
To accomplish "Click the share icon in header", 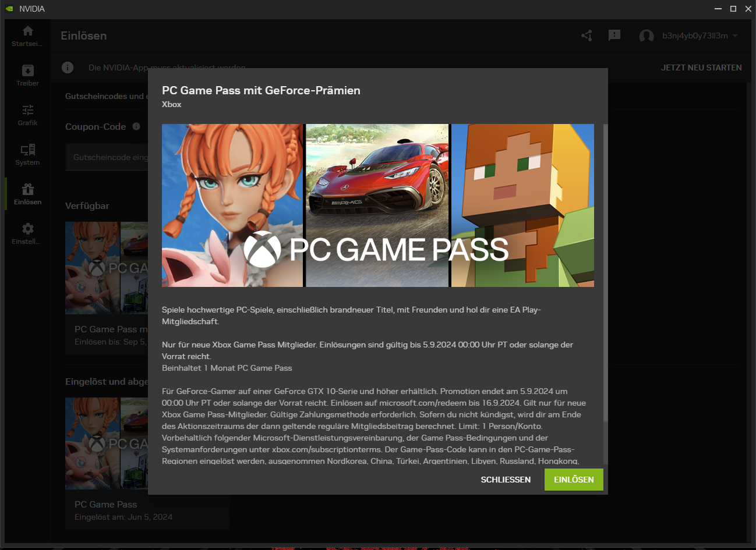I will click(x=587, y=36).
